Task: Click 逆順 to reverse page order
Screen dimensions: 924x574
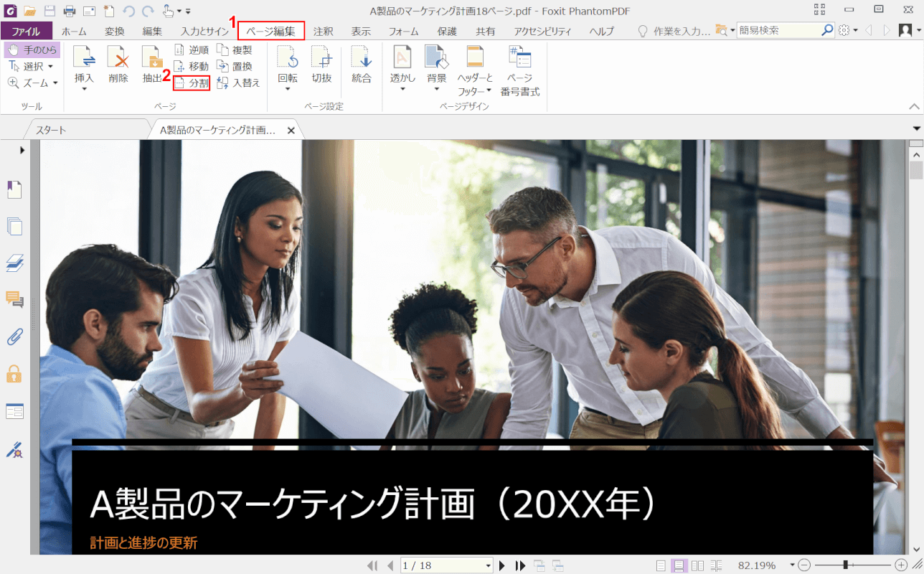Action: pos(192,50)
